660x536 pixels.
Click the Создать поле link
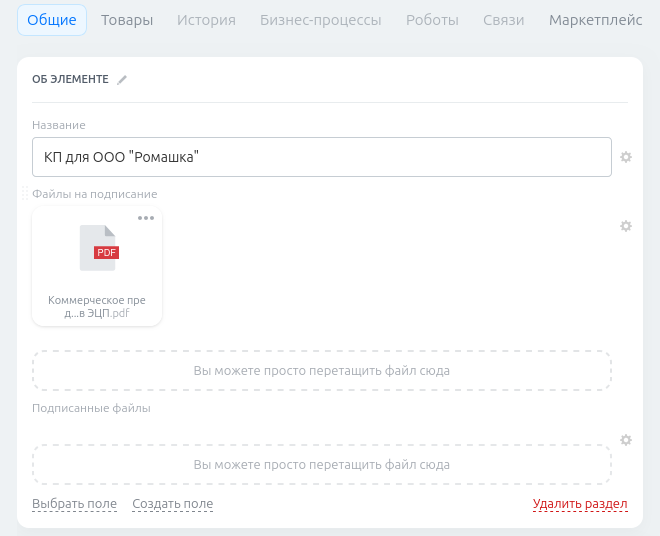(x=172, y=504)
